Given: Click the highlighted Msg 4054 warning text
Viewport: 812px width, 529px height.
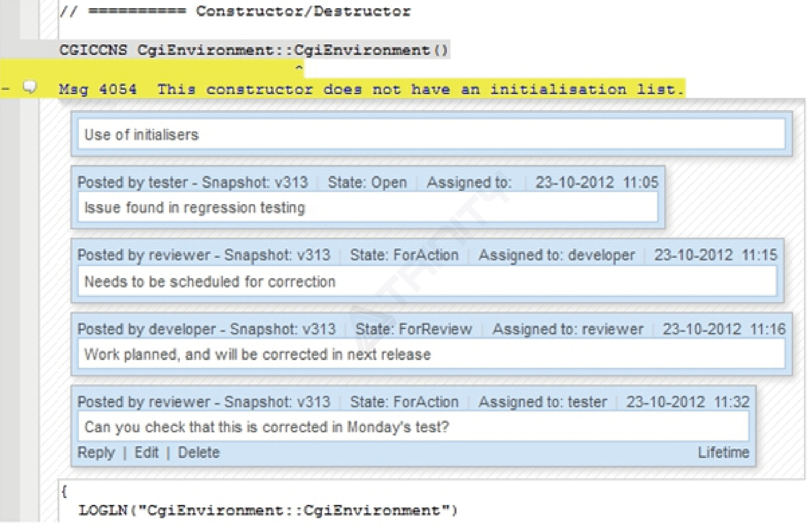Looking at the screenshot, I should click(x=370, y=89).
